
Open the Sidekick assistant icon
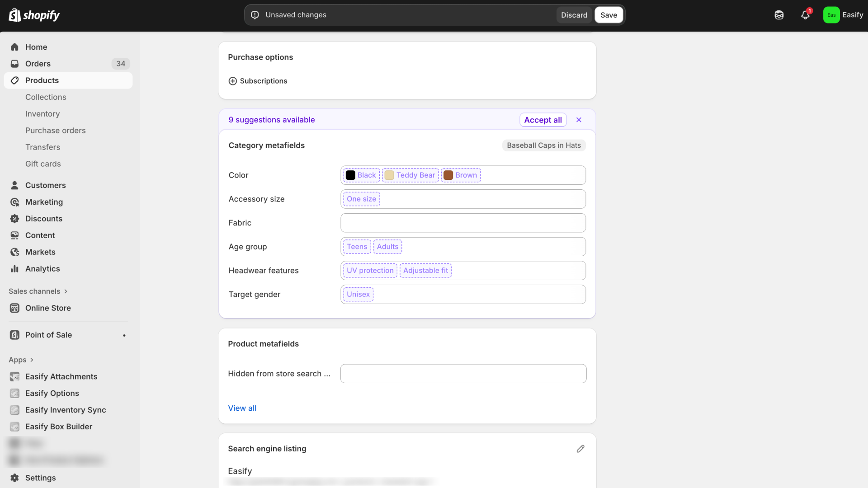point(779,15)
